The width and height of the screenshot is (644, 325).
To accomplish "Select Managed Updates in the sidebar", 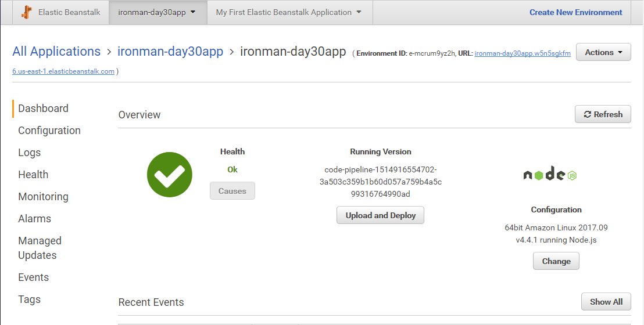I will pyautogui.click(x=40, y=248).
